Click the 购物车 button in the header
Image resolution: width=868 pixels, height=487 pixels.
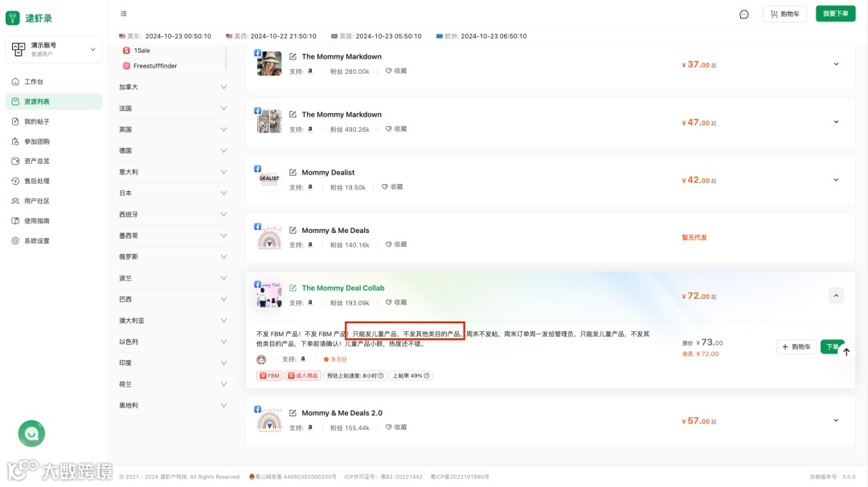click(784, 14)
